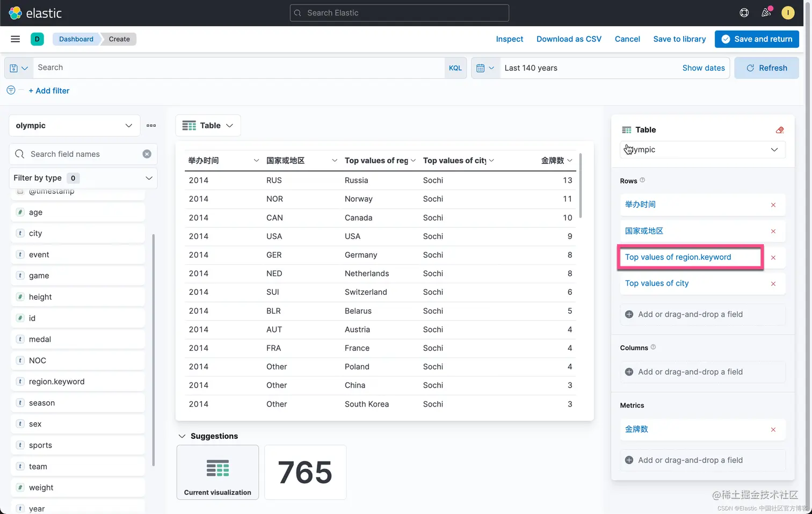Click Download as CSV

click(x=569, y=39)
